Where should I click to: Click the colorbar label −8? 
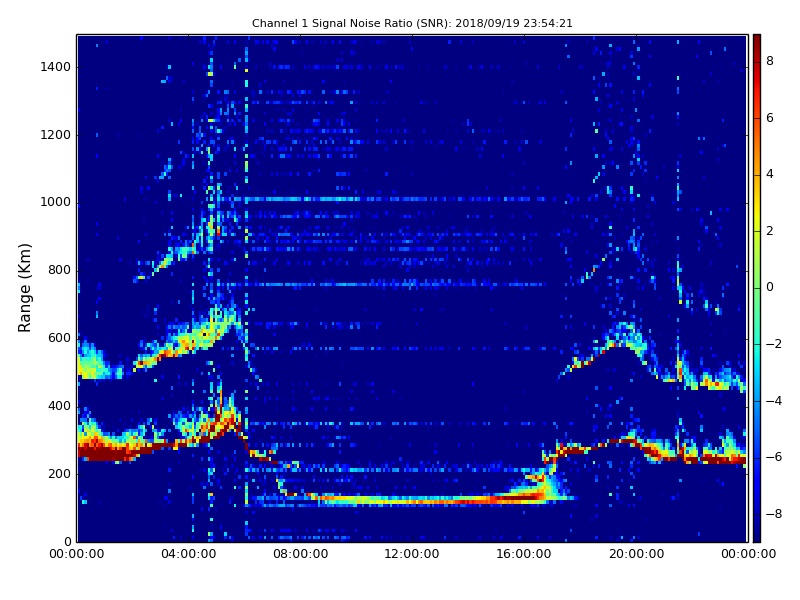coord(774,514)
